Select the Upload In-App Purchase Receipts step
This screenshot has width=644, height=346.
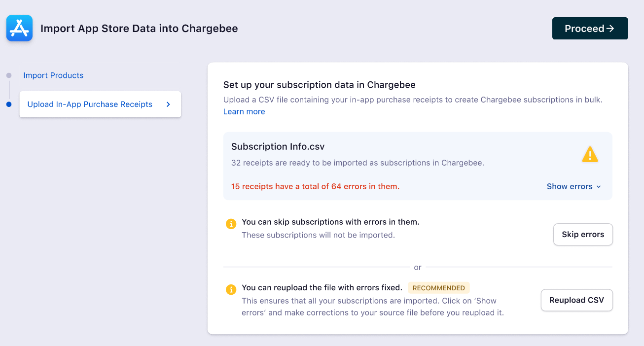point(90,104)
